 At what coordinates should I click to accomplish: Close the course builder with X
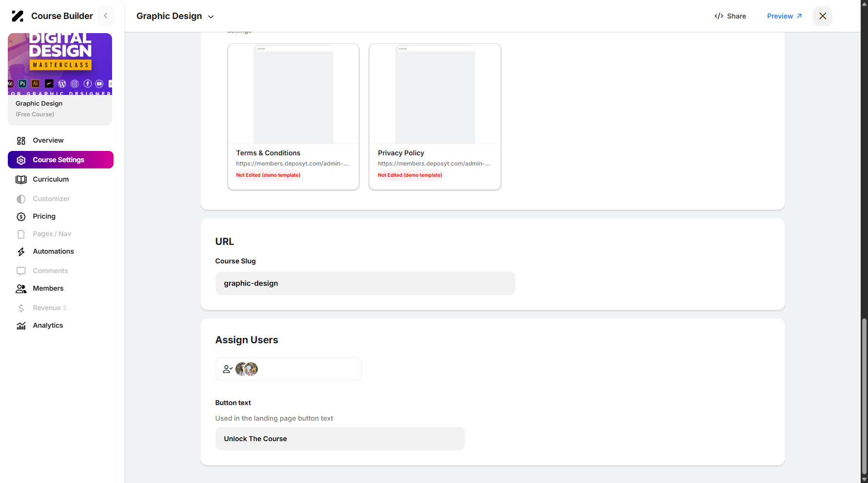(823, 16)
